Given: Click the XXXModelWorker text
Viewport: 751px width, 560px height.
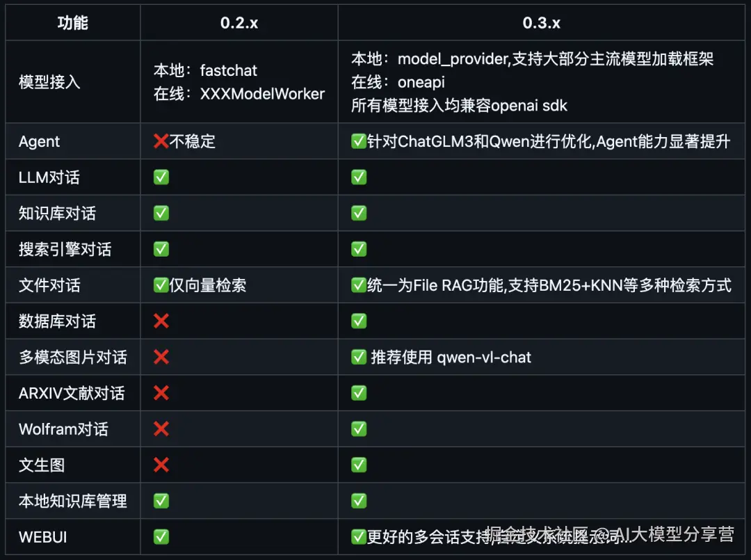Looking at the screenshot, I should 262,94.
